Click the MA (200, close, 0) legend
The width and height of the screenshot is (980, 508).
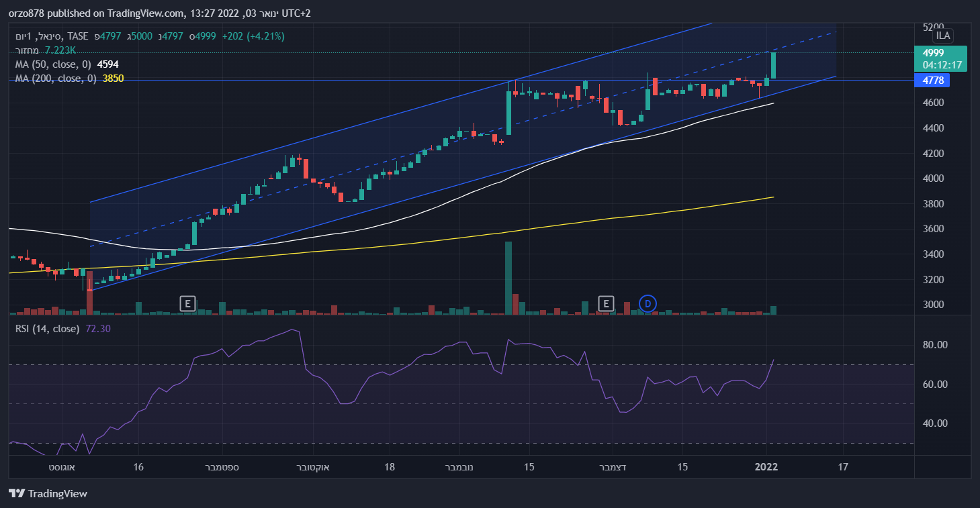click(x=56, y=79)
